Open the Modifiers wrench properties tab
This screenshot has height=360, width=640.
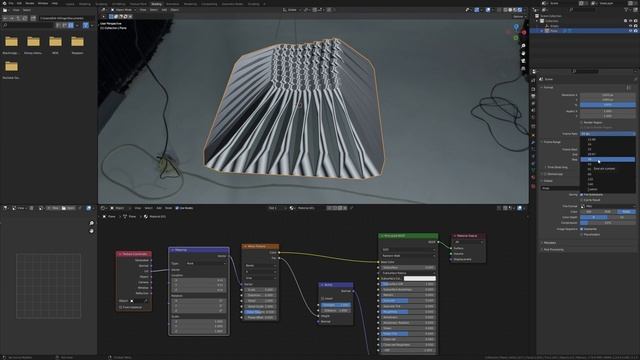pos(533,142)
